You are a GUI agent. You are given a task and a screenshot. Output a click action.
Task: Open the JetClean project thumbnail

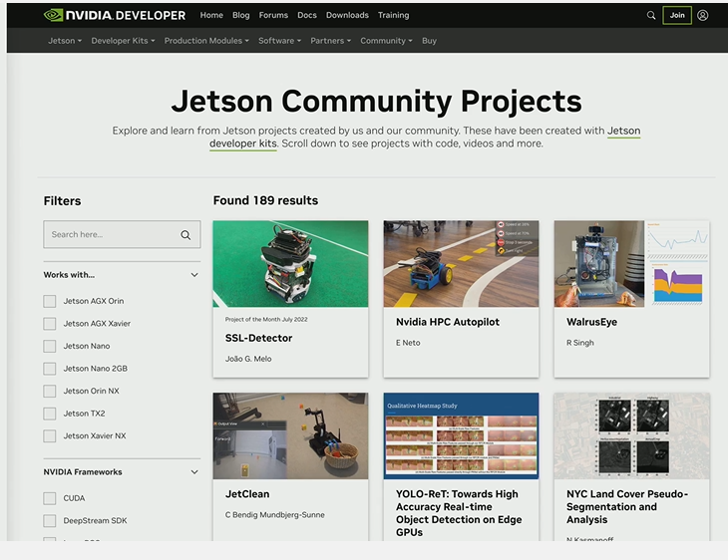click(x=290, y=435)
